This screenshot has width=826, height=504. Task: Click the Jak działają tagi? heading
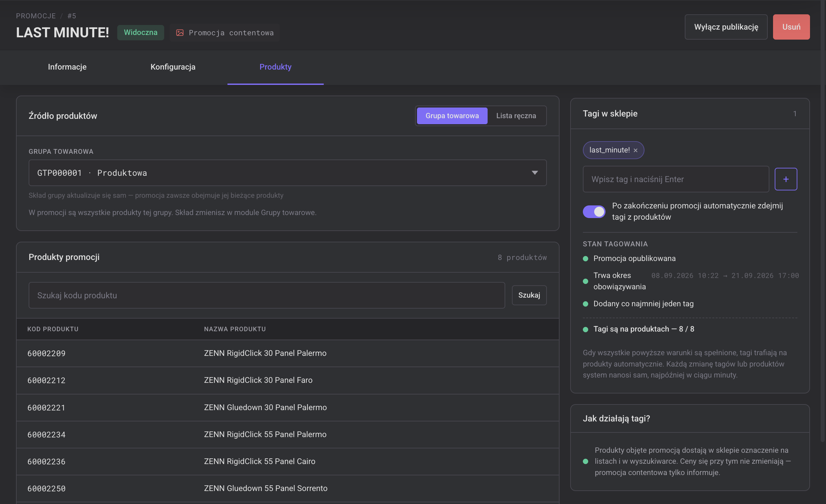616,418
